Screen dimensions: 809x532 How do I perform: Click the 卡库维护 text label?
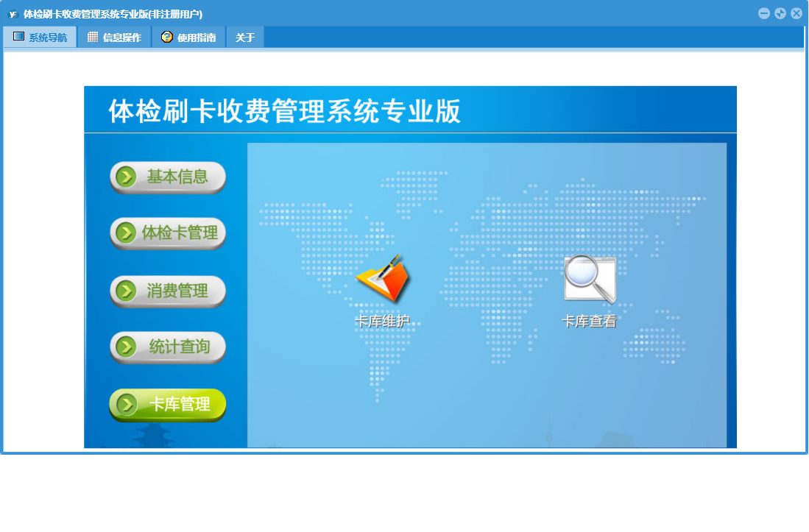[x=382, y=322]
